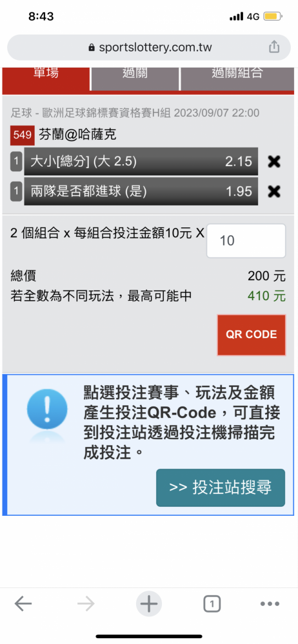Tap the share icon in address bar
The image size is (298, 644).
coord(274,47)
